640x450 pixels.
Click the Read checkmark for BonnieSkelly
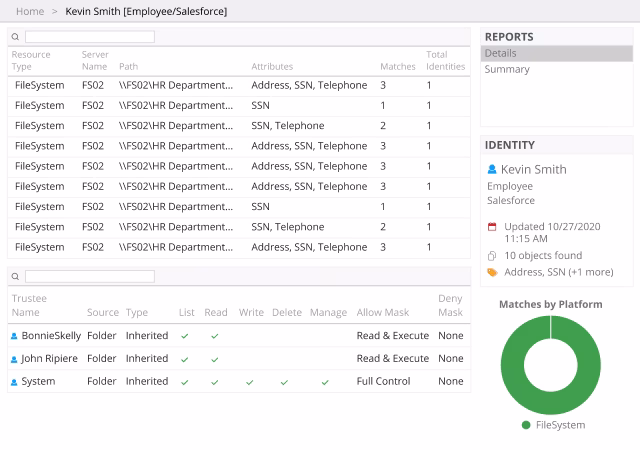click(x=215, y=336)
